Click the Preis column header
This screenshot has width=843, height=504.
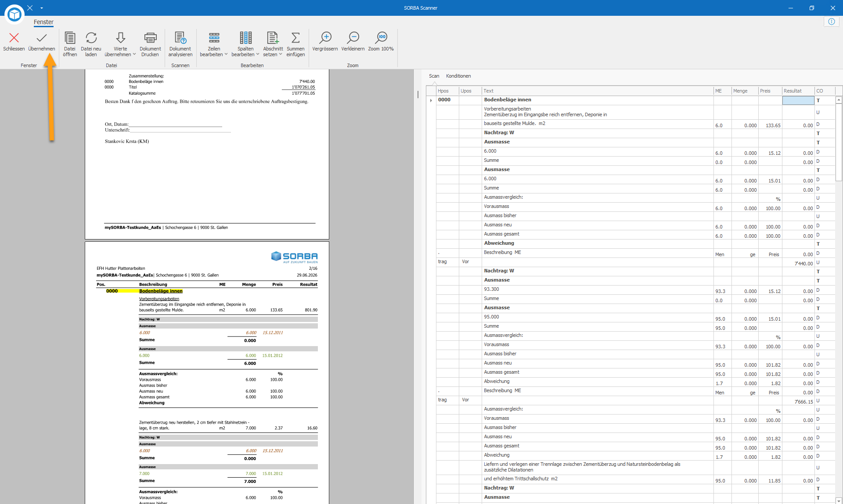pyautogui.click(x=771, y=91)
